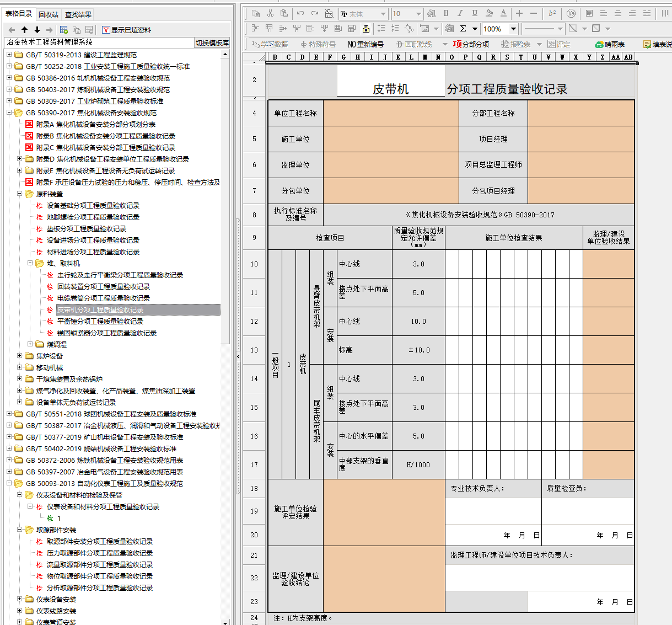Click the copy icon in the top toolbar
Image resolution: width=672 pixels, height=625 pixels.
(255, 13)
